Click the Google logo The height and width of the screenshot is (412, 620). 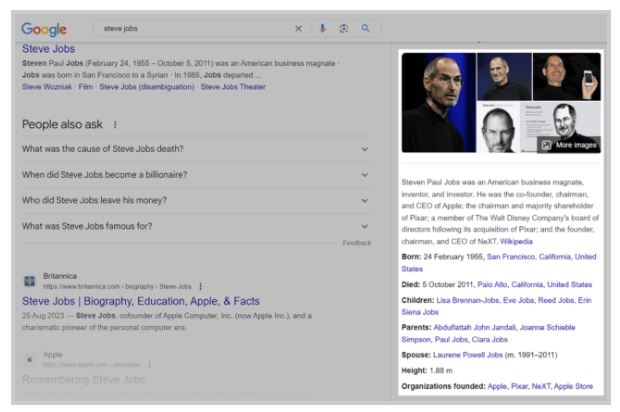pyautogui.click(x=44, y=29)
